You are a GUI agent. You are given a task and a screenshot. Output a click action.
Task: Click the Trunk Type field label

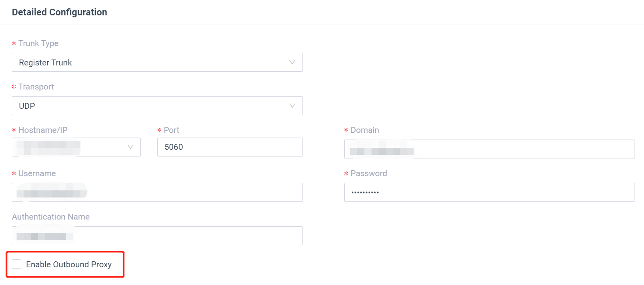click(x=38, y=43)
